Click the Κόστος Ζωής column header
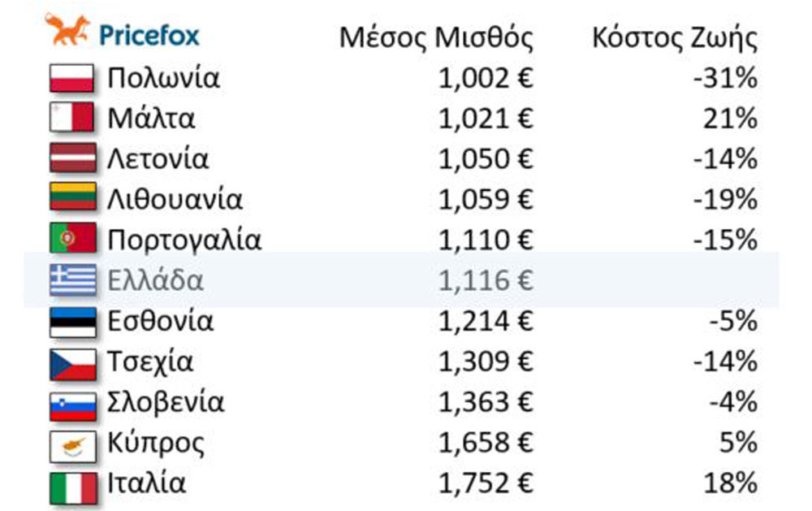Screen dimensions: 812x511 (x=675, y=37)
